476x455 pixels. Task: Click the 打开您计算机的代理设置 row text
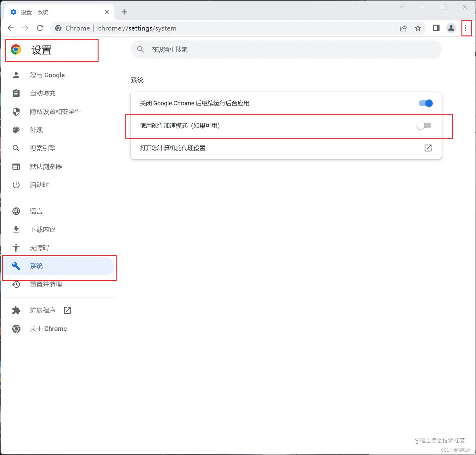point(173,148)
